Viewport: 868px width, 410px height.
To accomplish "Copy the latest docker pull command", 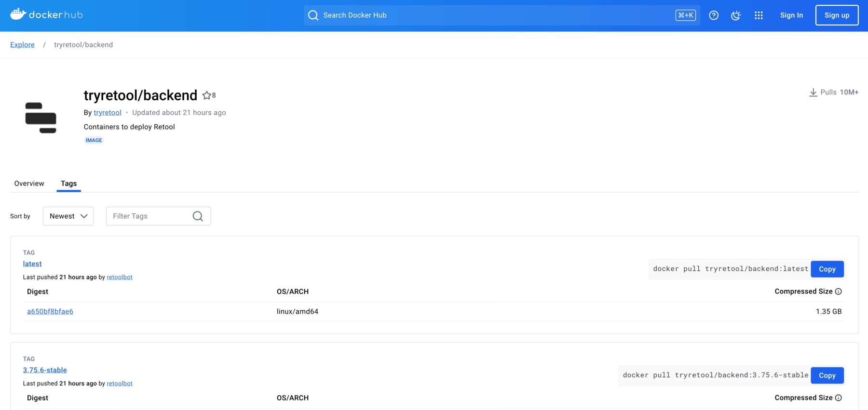I will pos(827,269).
